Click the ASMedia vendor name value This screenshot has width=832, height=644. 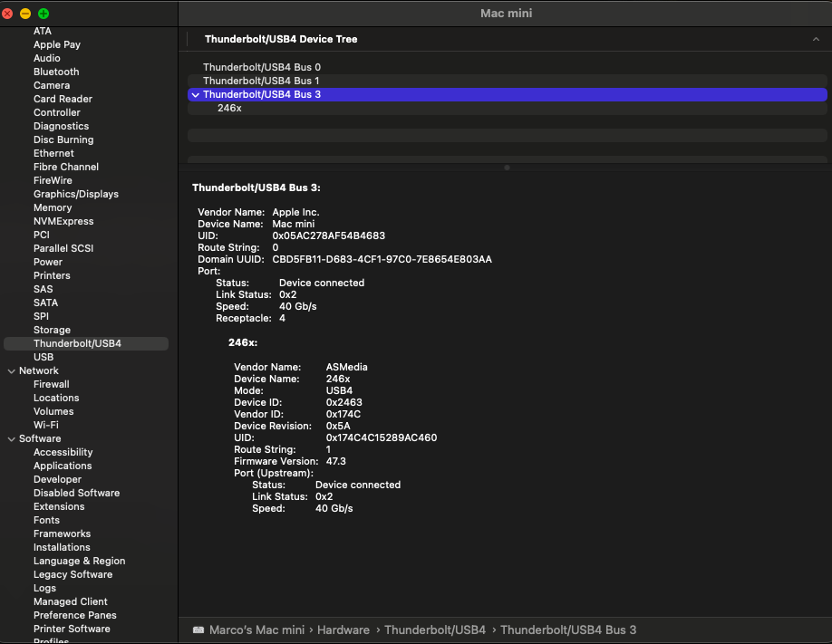click(346, 367)
